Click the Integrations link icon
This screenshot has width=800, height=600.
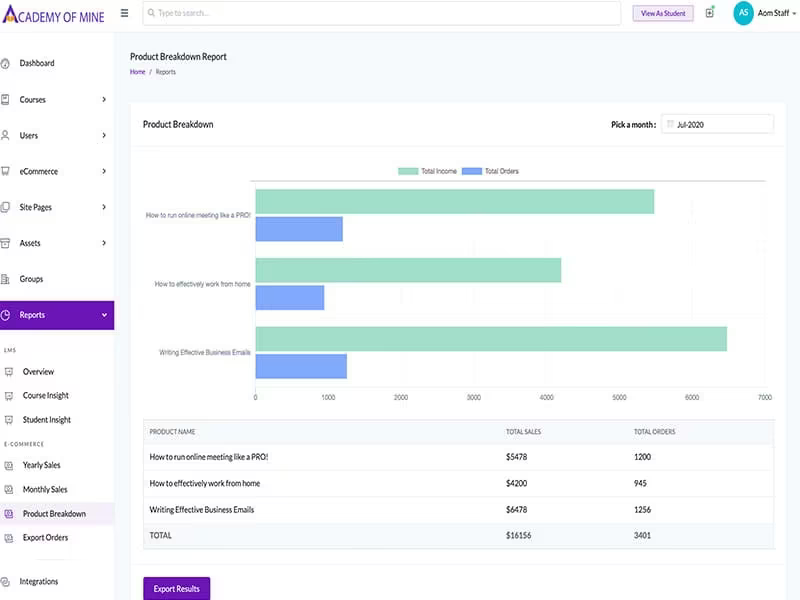(5, 582)
